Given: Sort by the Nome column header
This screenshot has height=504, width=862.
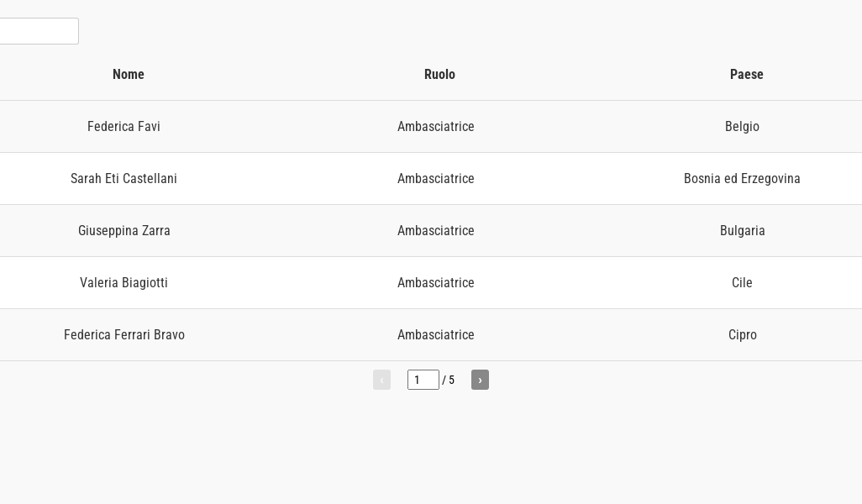Looking at the screenshot, I should [x=129, y=75].
